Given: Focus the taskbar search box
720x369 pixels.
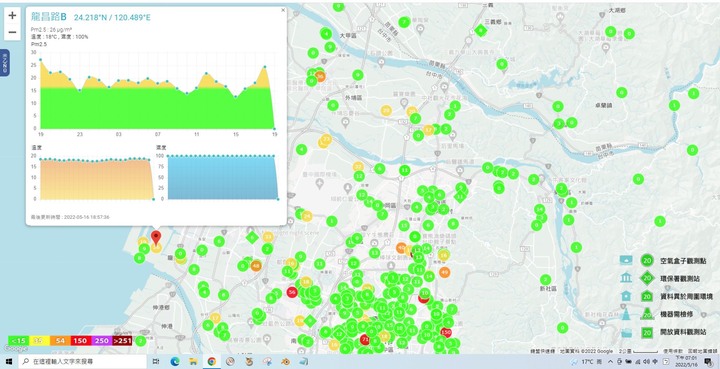Looking at the screenshot, I should click(x=83, y=362).
